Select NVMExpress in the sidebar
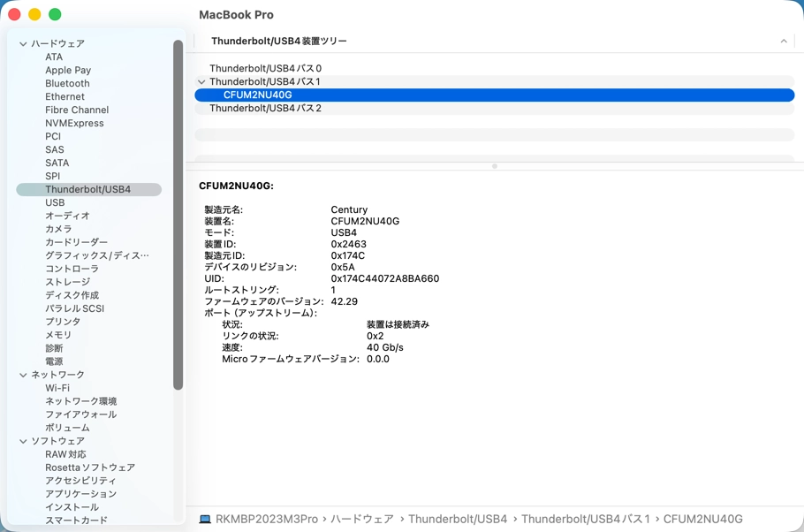 coord(74,123)
